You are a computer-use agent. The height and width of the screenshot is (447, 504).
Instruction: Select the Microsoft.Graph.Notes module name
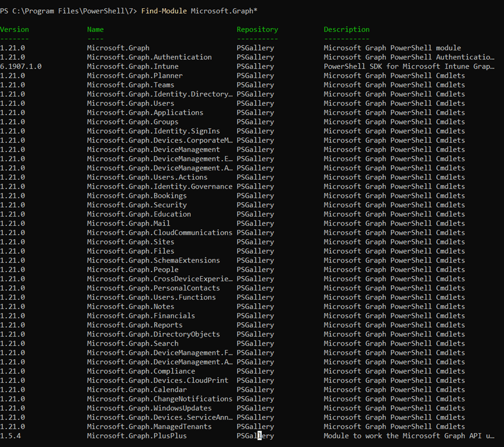click(130, 307)
